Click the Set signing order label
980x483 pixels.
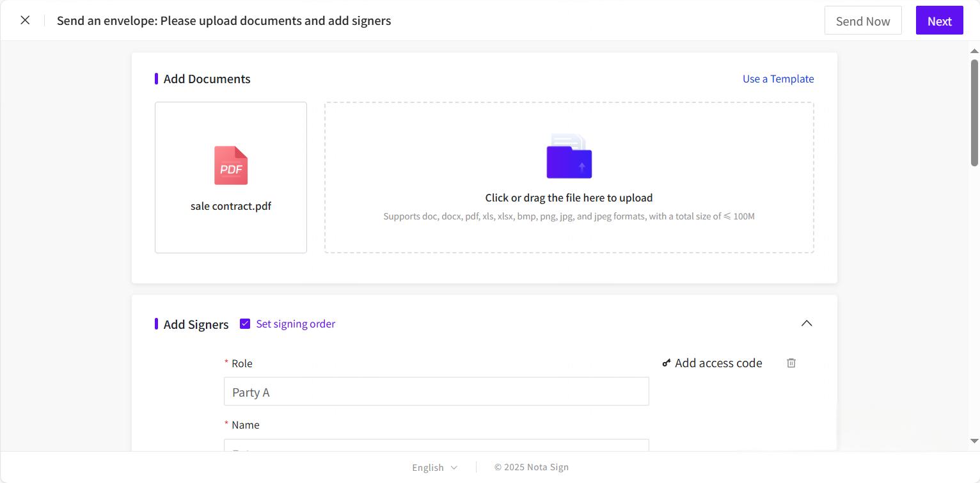pos(296,324)
